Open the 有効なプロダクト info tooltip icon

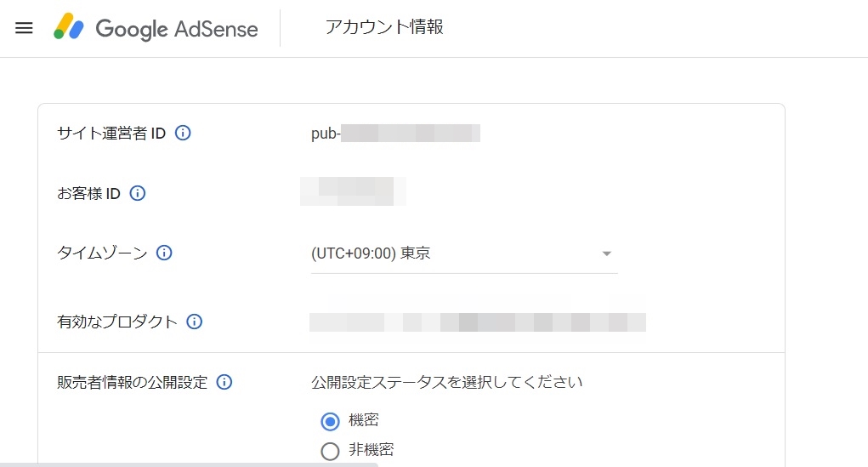coord(194,322)
